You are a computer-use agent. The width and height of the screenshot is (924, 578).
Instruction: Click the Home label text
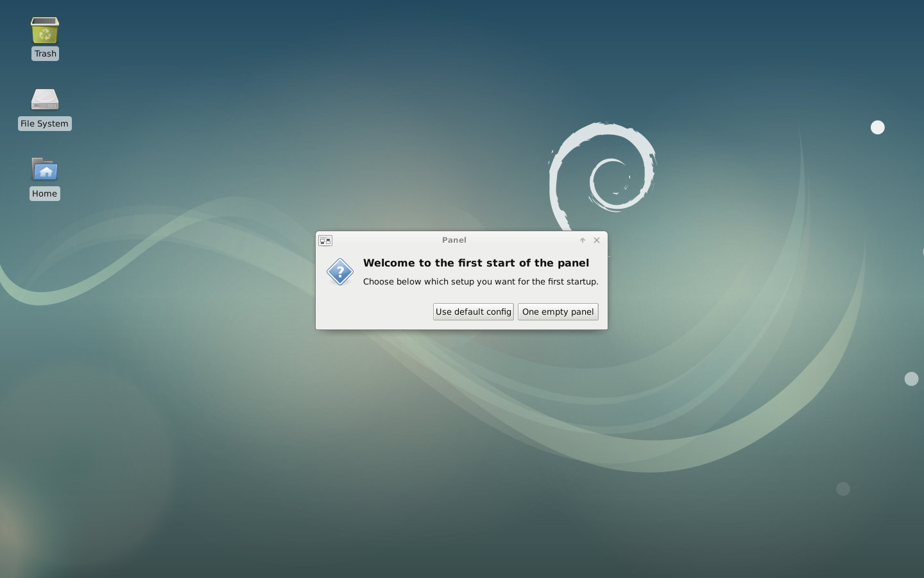click(44, 194)
